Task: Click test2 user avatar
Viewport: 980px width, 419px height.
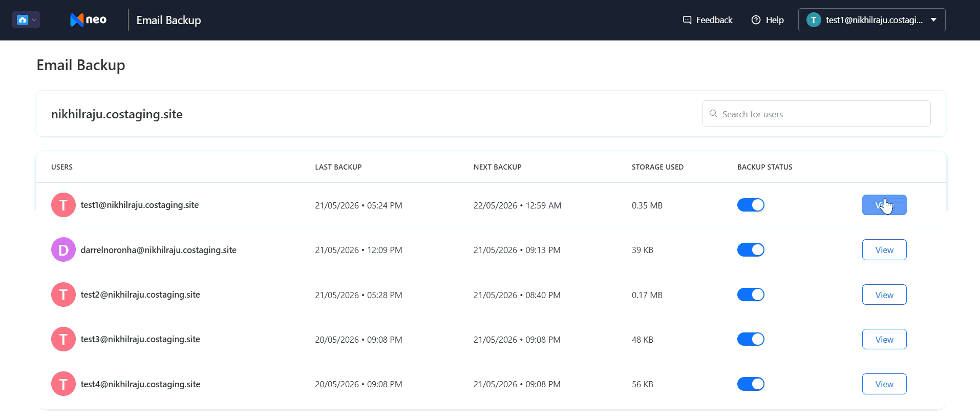Action: pos(63,295)
